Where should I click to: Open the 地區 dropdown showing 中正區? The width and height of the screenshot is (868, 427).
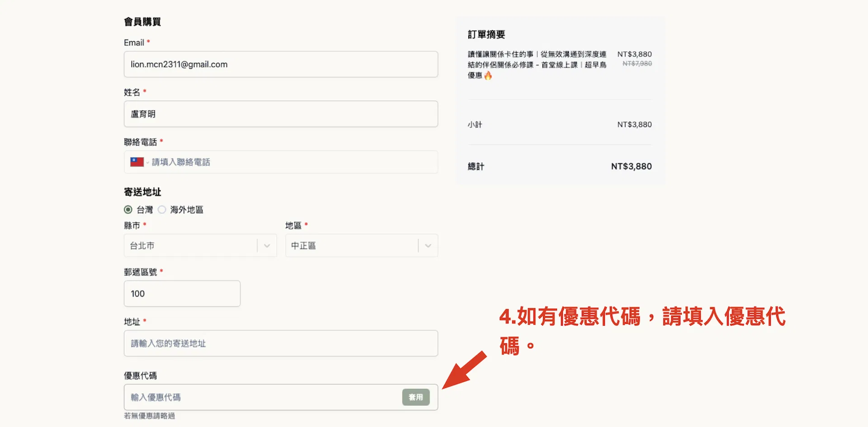(362, 246)
